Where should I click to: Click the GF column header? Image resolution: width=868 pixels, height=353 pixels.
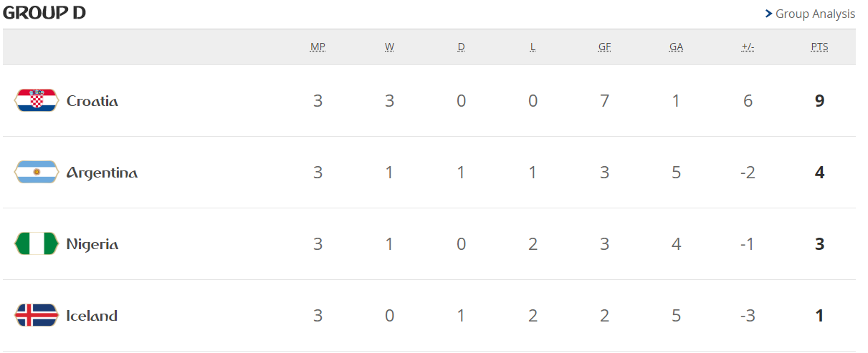pyautogui.click(x=604, y=47)
